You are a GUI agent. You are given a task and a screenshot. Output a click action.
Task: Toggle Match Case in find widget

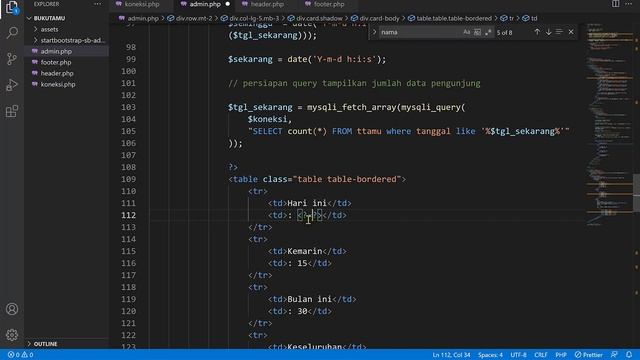click(x=467, y=32)
